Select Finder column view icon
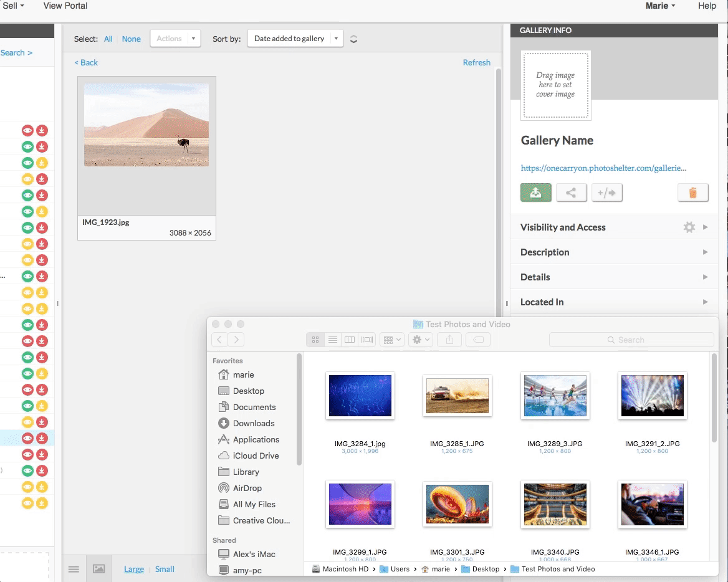This screenshot has height=582, width=728. [350, 340]
